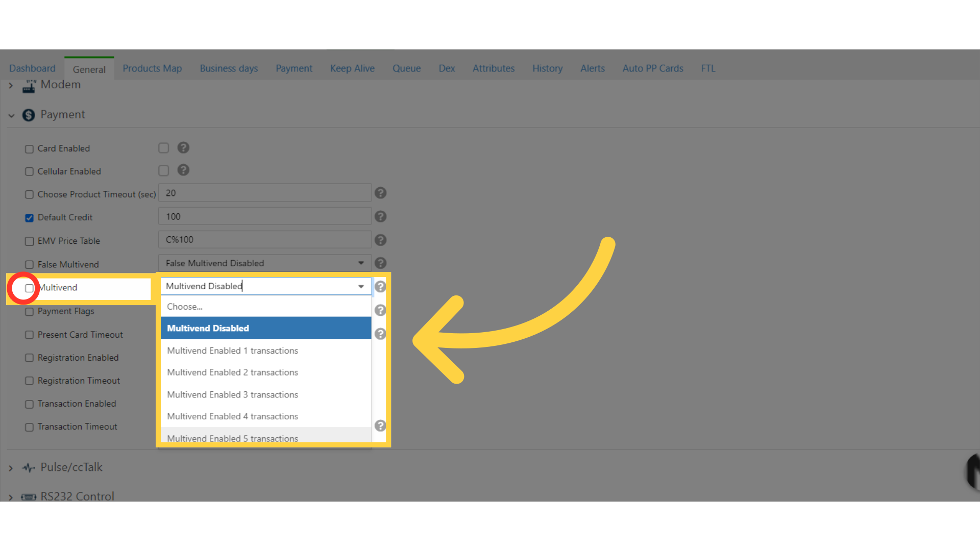
Task: Click the Pulse/ccTalk waveform icon
Action: pos(29,467)
